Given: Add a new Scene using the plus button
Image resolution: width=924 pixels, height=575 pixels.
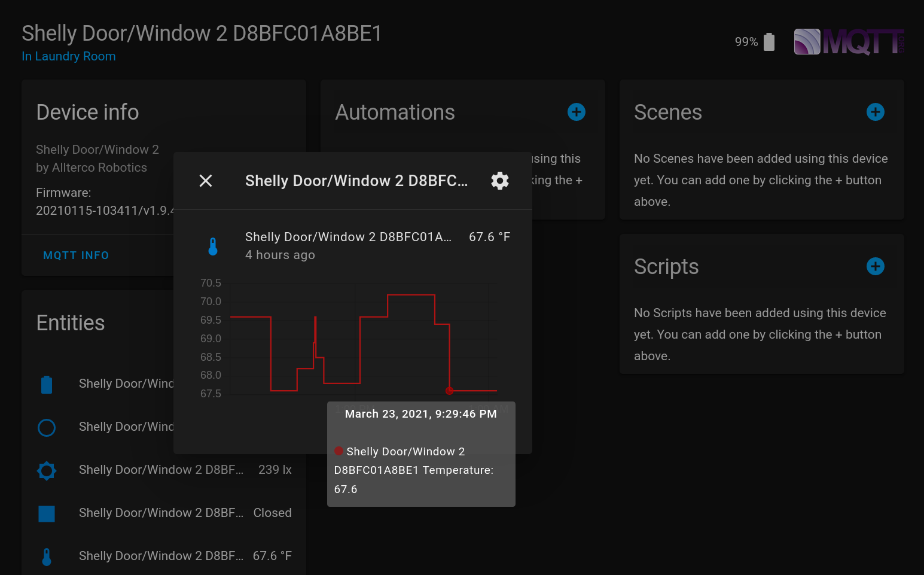Looking at the screenshot, I should coord(875,112).
